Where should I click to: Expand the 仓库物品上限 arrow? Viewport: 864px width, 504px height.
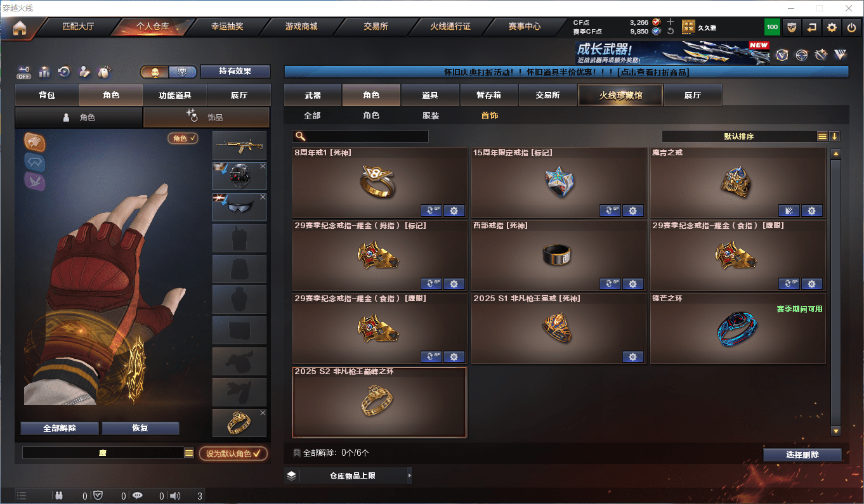[409, 475]
